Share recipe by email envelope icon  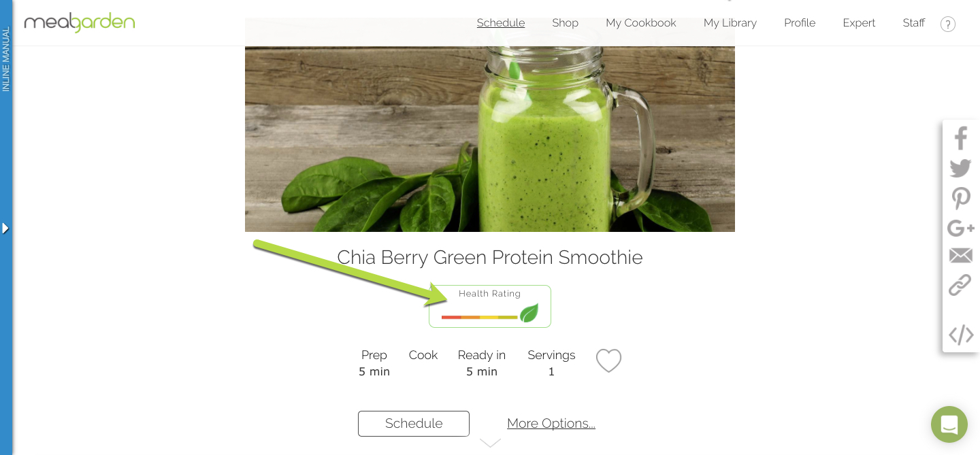pyautogui.click(x=960, y=255)
